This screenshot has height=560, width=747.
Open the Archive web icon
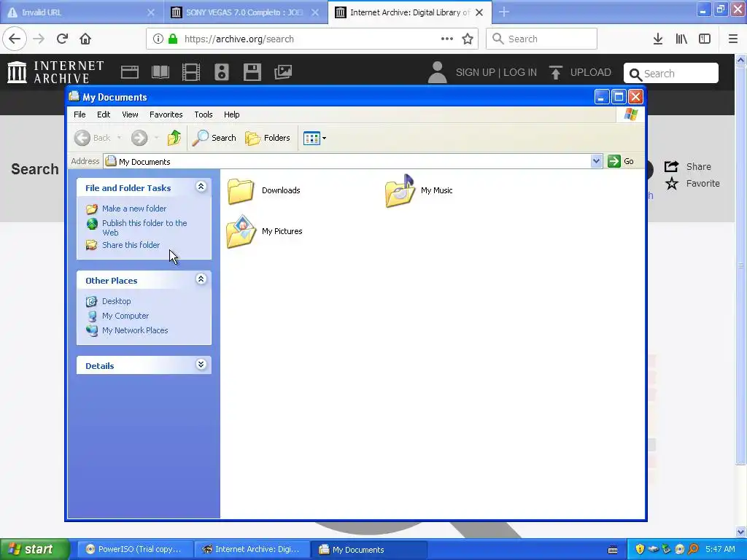(130, 72)
